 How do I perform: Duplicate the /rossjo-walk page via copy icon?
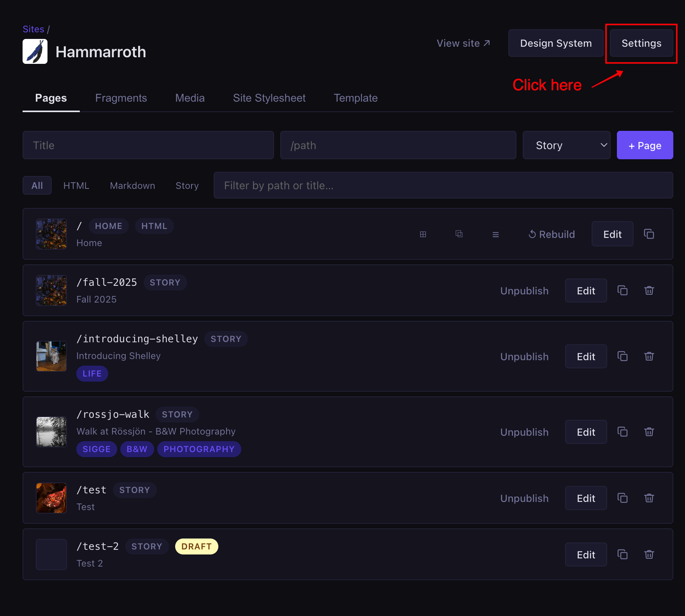[x=622, y=431]
